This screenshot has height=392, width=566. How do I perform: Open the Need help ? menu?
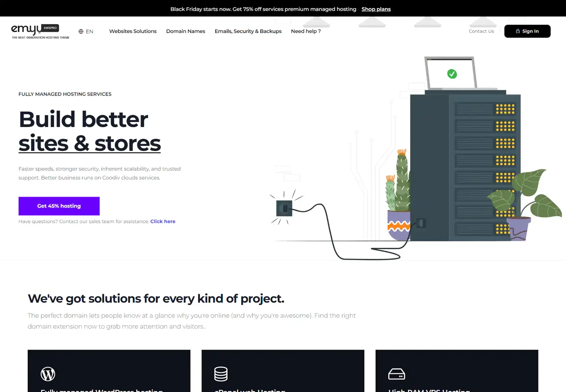[306, 31]
